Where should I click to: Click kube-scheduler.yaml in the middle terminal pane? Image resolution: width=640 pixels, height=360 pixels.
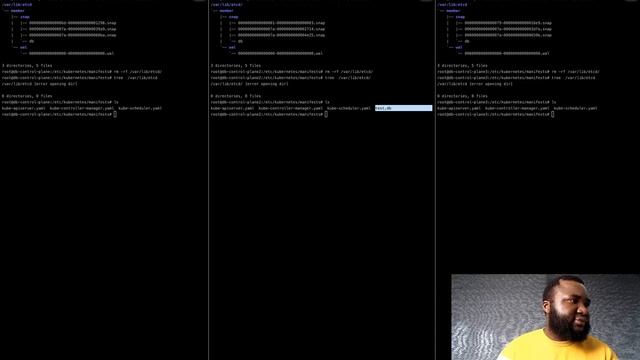pos(349,109)
